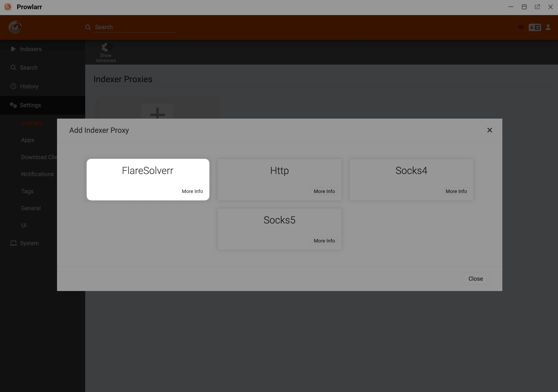The width and height of the screenshot is (558, 392).
Task: Select the Socks5 proxy option
Action: pos(279,220)
